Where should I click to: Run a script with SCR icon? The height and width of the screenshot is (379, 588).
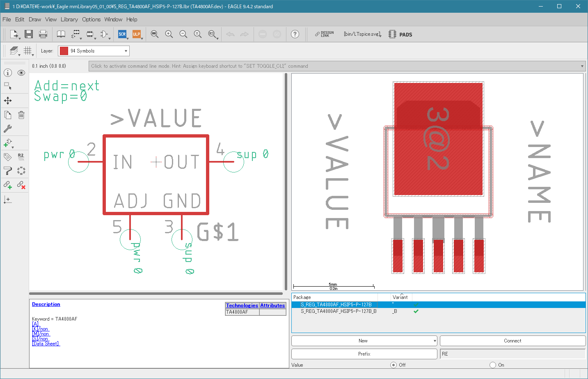pyautogui.click(x=122, y=34)
